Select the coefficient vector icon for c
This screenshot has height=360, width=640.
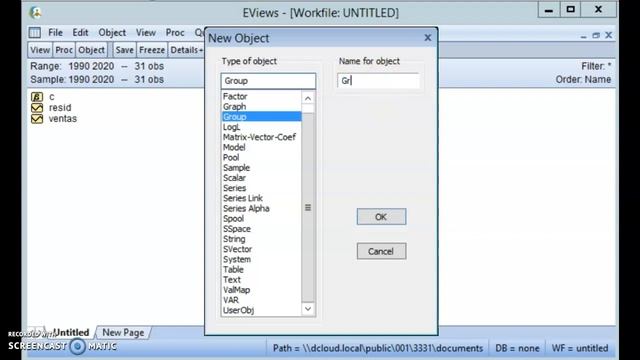click(37, 97)
